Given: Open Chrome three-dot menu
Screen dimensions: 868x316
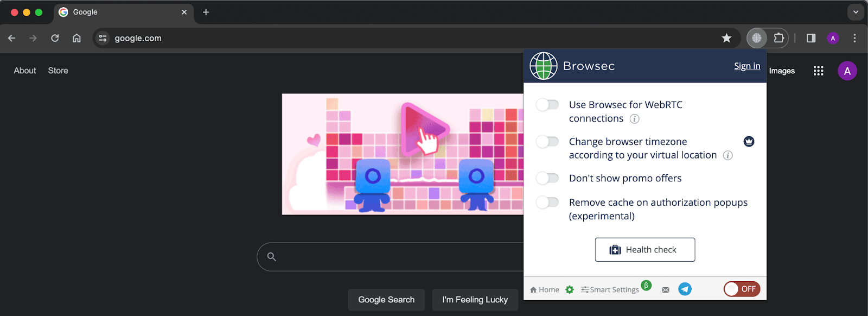Looking at the screenshot, I should [x=854, y=38].
